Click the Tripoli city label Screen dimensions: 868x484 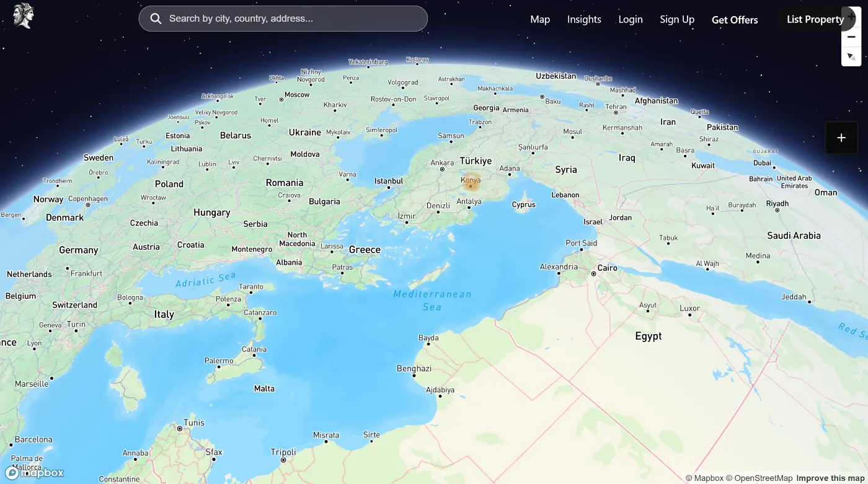283,452
